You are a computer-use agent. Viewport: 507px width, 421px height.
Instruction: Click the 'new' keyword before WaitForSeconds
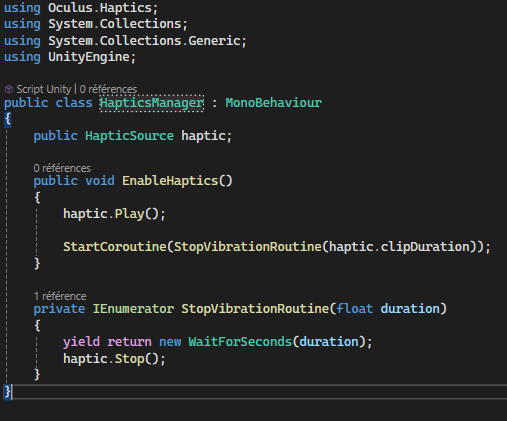170,342
